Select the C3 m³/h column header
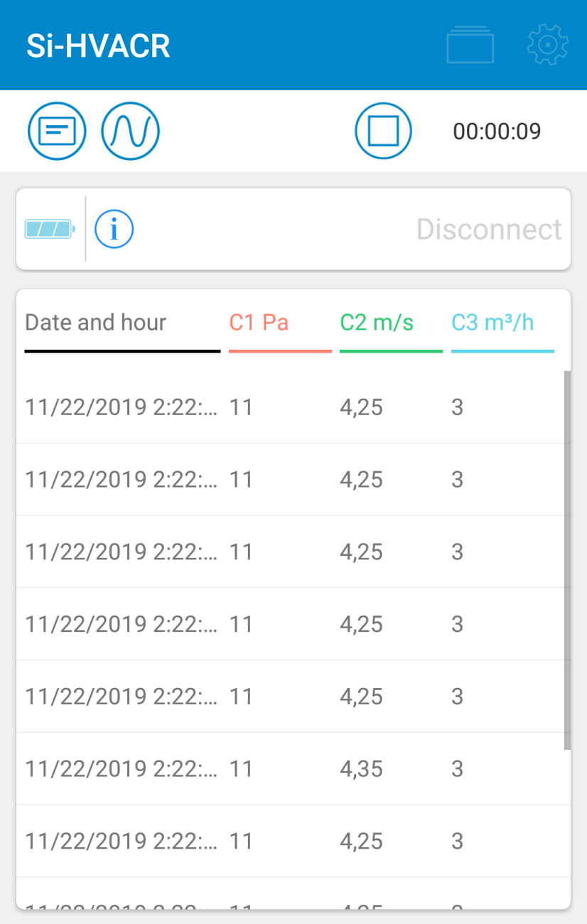This screenshot has width=587, height=924. coord(492,323)
